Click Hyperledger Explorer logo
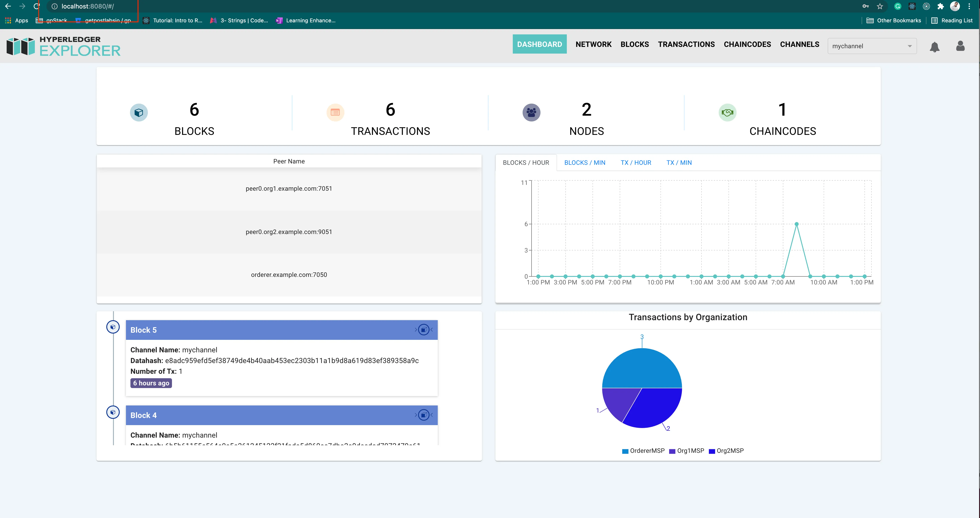The width and height of the screenshot is (980, 518). point(63,46)
